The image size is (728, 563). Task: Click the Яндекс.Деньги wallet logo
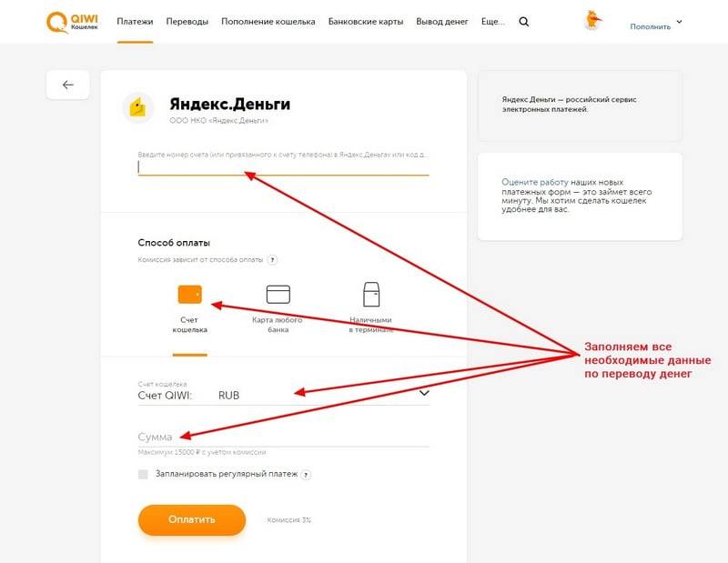138,107
